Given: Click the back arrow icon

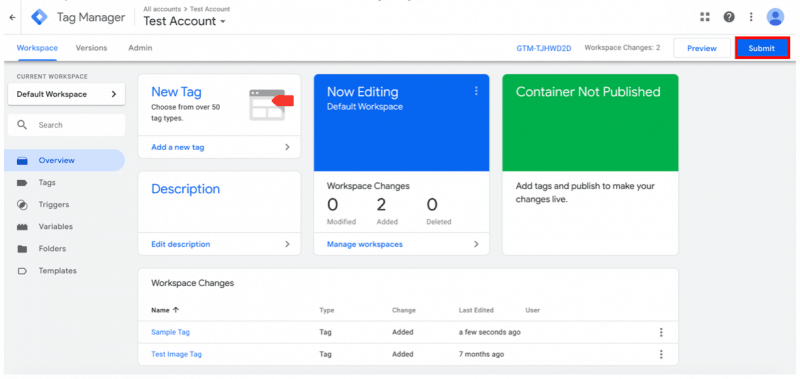Looking at the screenshot, I should 12,17.
